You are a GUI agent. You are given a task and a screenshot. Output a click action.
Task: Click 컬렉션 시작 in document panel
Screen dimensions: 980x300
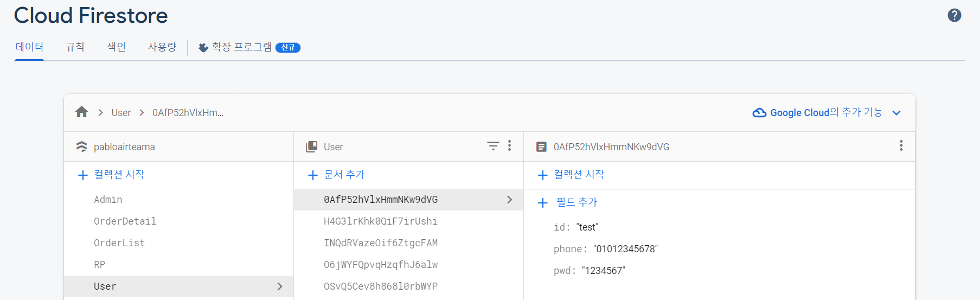579,175
